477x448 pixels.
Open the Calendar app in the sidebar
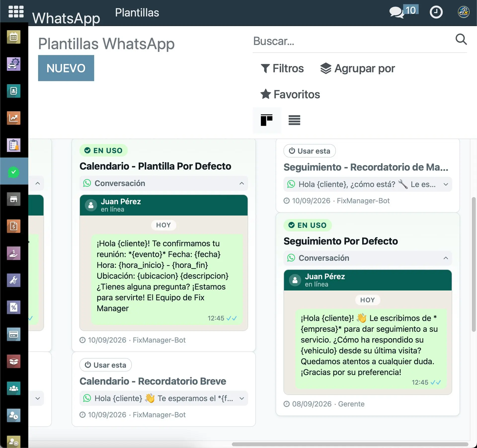[x=14, y=37]
